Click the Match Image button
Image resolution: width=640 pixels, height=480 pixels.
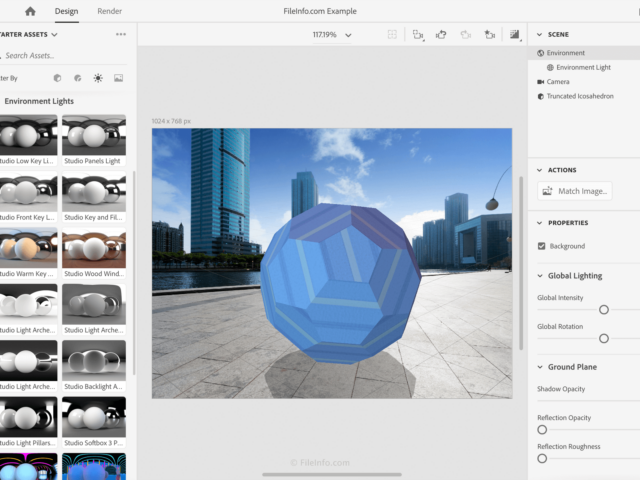[x=574, y=191]
